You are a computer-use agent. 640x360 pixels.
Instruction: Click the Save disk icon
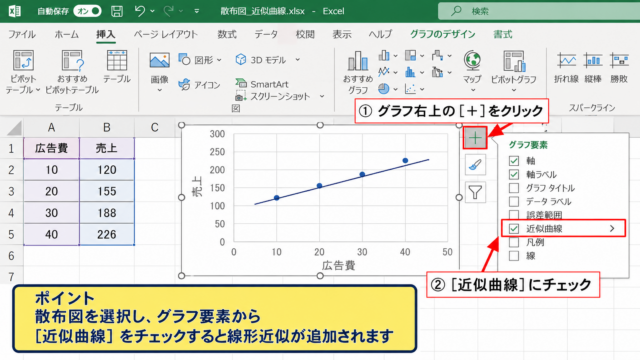point(117,11)
